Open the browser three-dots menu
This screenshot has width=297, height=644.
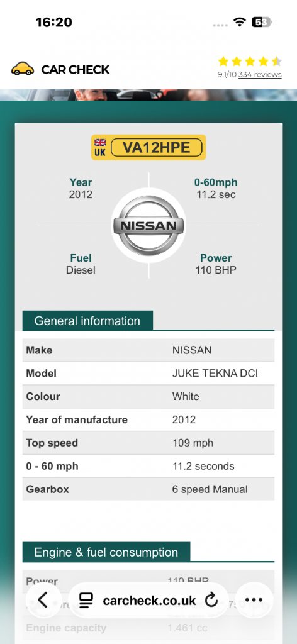(254, 601)
